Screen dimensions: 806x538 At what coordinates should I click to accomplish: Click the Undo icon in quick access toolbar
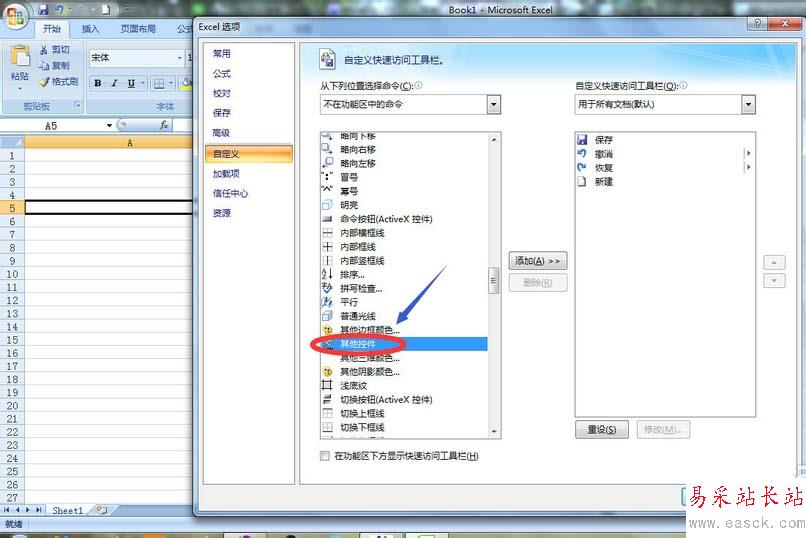(x=60, y=9)
